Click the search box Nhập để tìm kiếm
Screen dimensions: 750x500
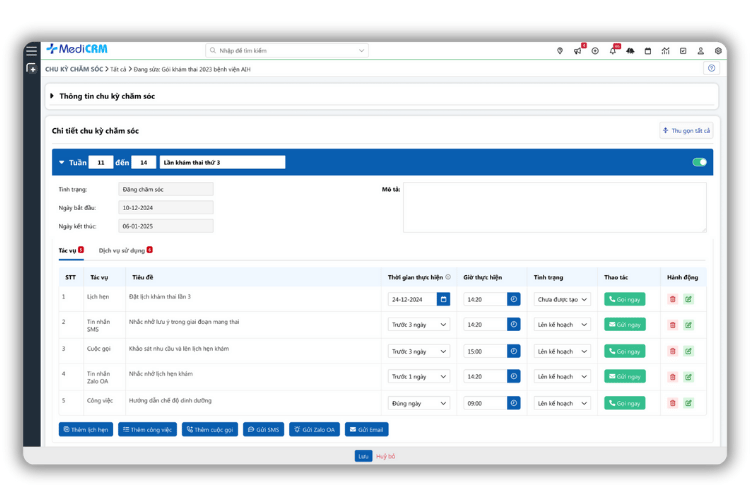click(x=286, y=50)
